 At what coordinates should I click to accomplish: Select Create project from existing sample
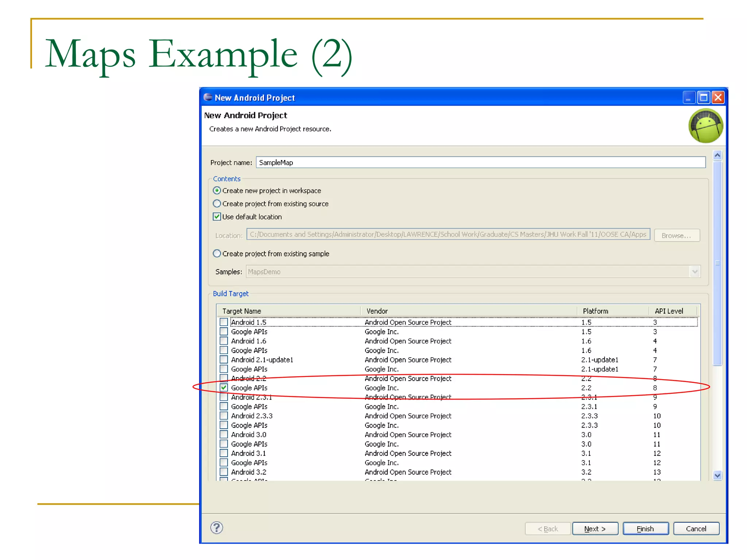point(217,253)
